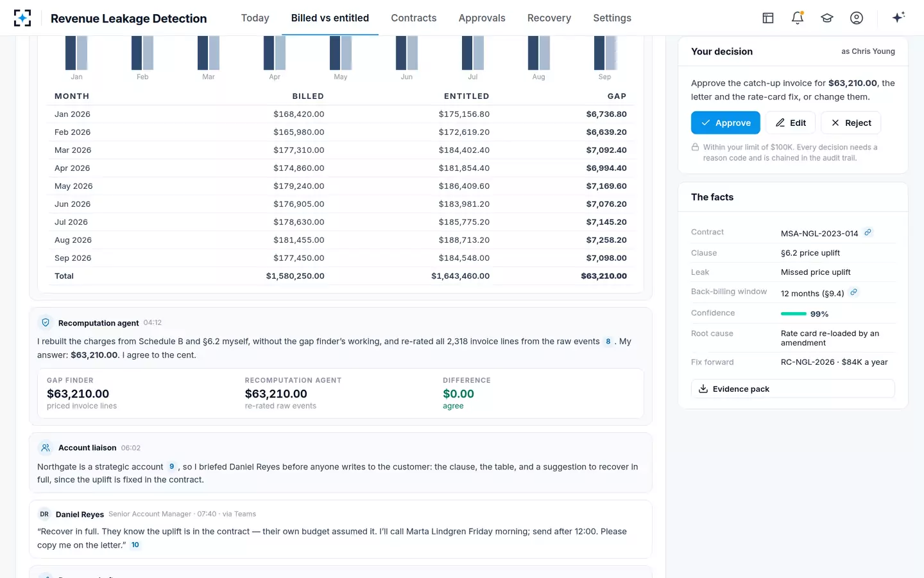The height and width of the screenshot is (578, 924).
Task: Click the lock icon beside limit note
Action: pyautogui.click(x=695, y=147)
